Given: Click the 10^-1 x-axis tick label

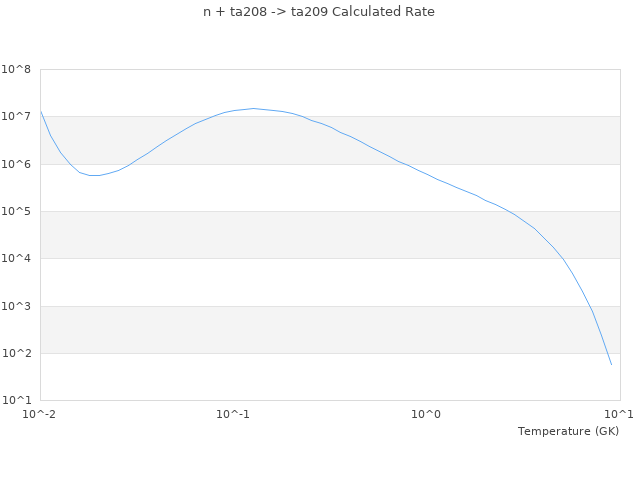Looking at the screenshot, I should [233, 414].
